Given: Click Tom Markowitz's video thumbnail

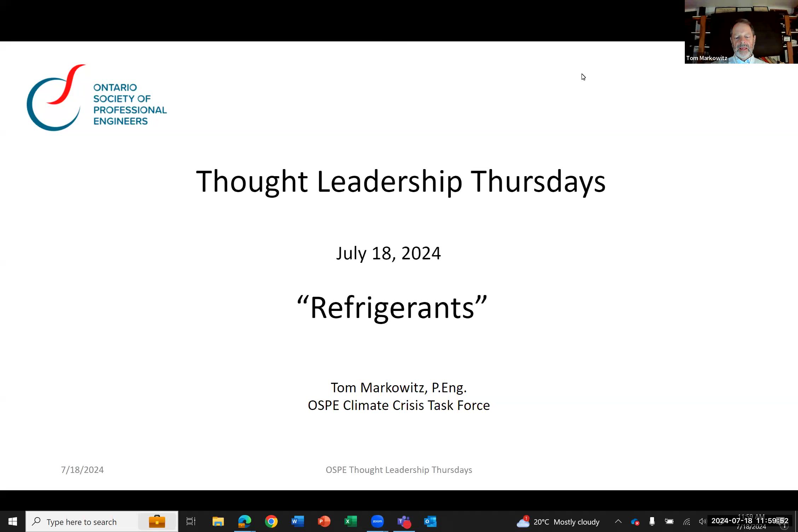Looking at the screenshot, I should tap(741, 32).
